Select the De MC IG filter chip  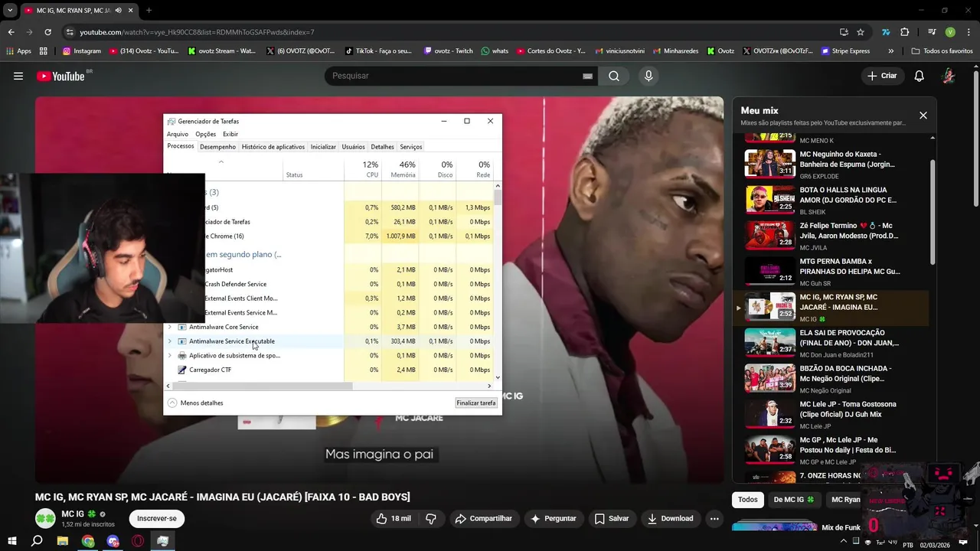point(794,500)
